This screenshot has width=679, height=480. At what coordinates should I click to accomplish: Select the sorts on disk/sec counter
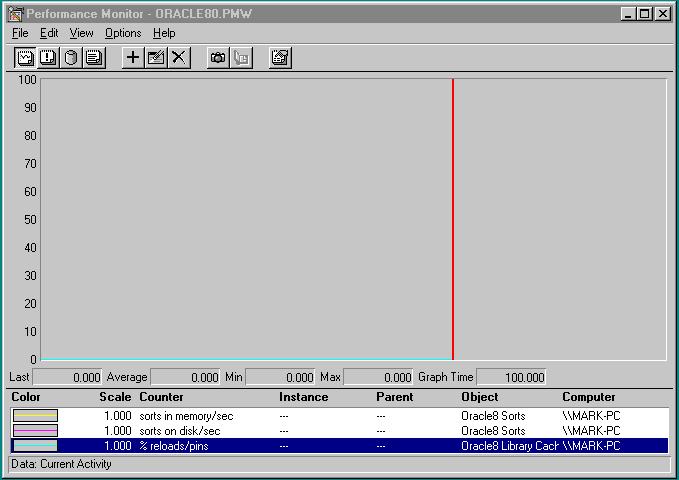pyautogui.click(x=180, y=431)
